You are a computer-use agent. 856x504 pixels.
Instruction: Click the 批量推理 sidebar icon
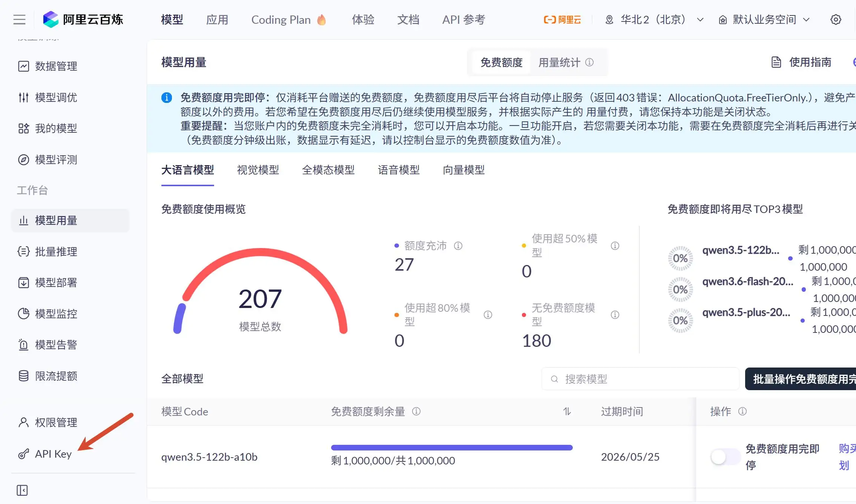click(23, 251)
